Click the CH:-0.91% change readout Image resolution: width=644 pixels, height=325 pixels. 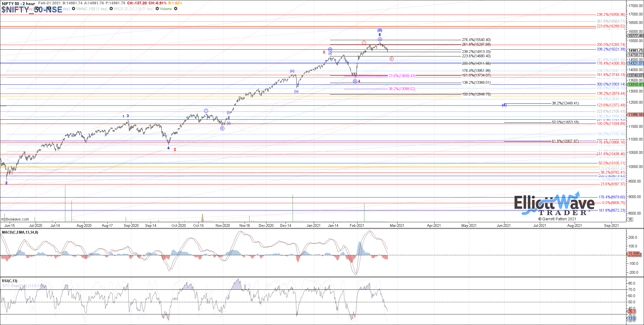point(157,3)
